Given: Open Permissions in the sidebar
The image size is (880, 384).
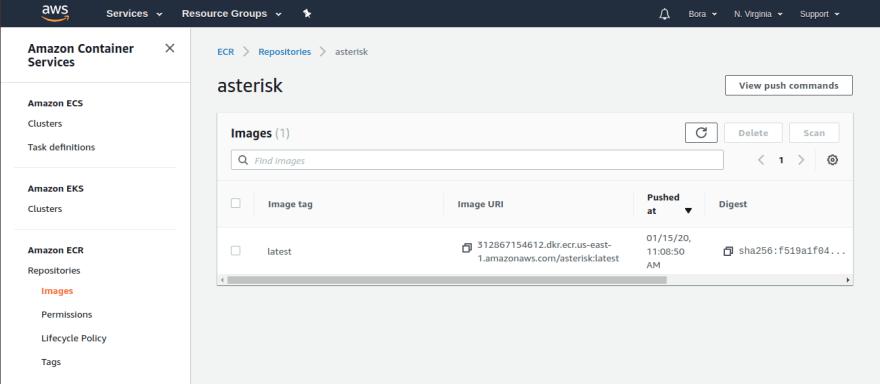Looking at the screenshot, I should [67, 314].
